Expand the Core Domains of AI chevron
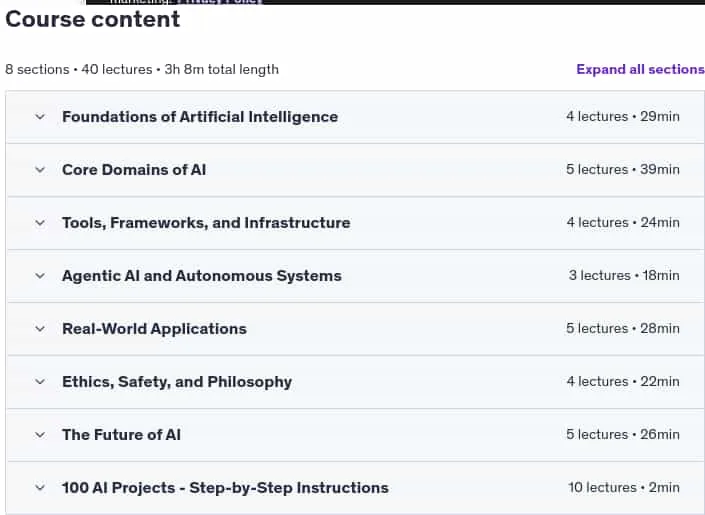 [x=40, y=170]
